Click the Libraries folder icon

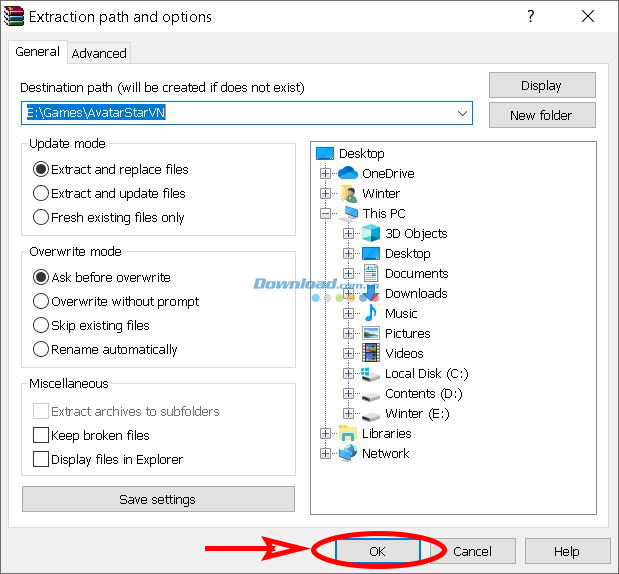point(348,433)
